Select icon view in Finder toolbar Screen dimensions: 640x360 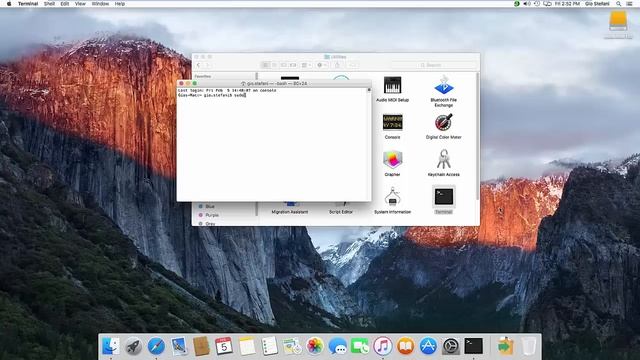(x=265, y=65)
